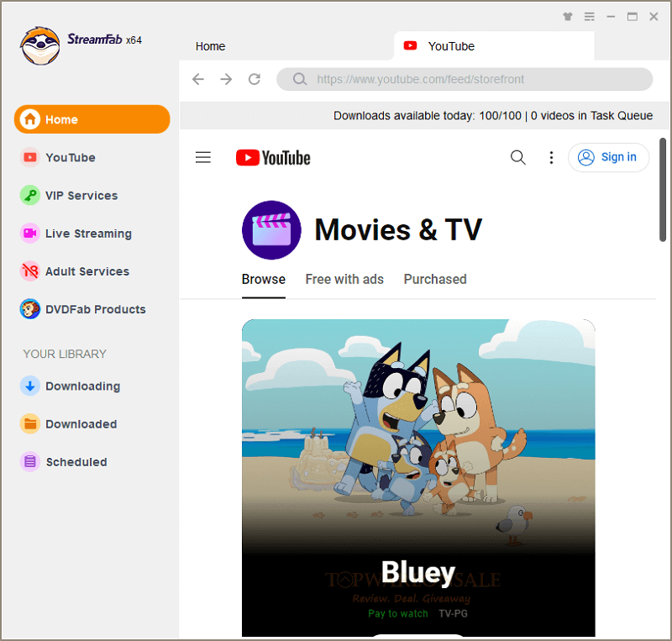Open the Bluey featured thumbnail

pos(418,478)
